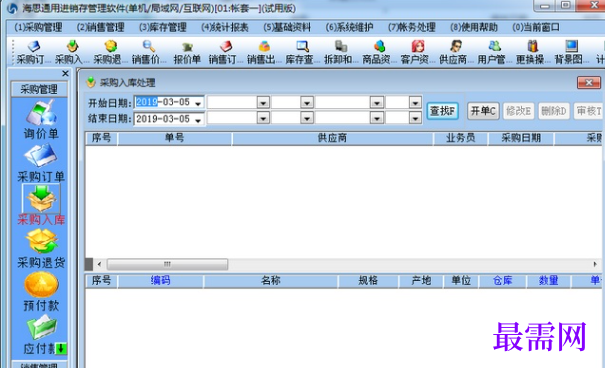Click the 采购管理 sidebar header tab
The width and height of the screenshot is (605, 368).
click(x=39, y=89)
